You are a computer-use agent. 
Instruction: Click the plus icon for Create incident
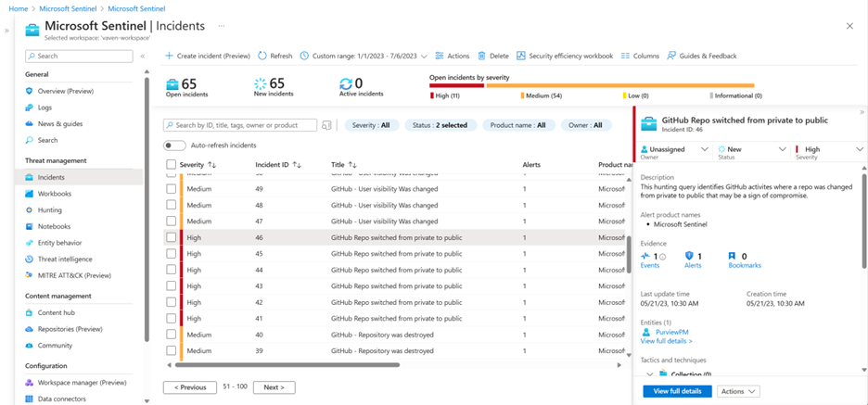click(170, 56)
